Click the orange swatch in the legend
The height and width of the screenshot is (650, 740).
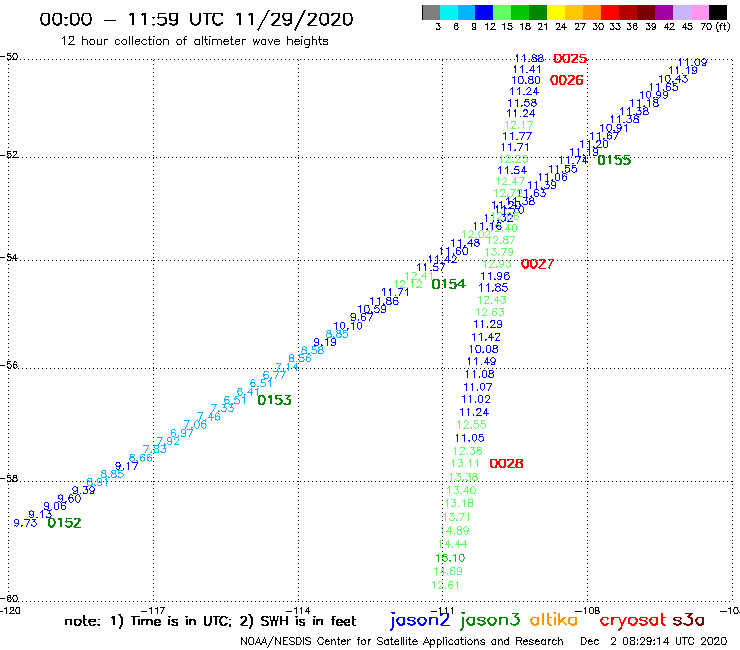pos(592,12)
